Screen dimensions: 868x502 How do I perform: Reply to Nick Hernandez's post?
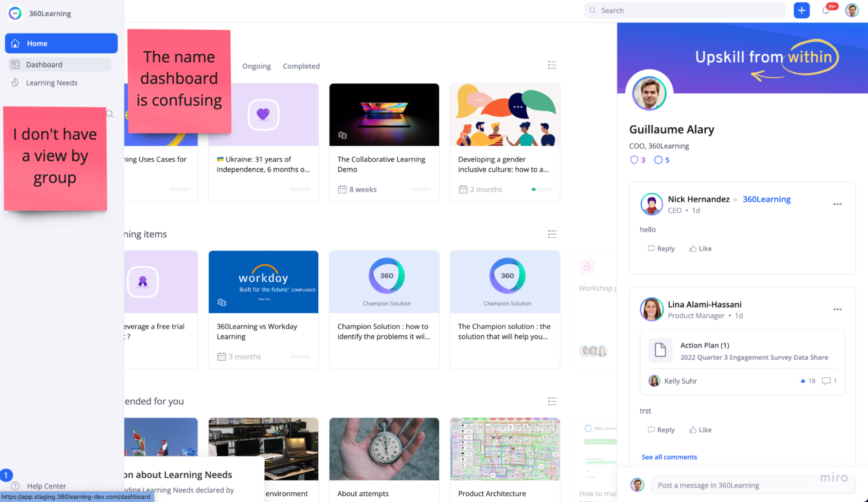[661, 249]
